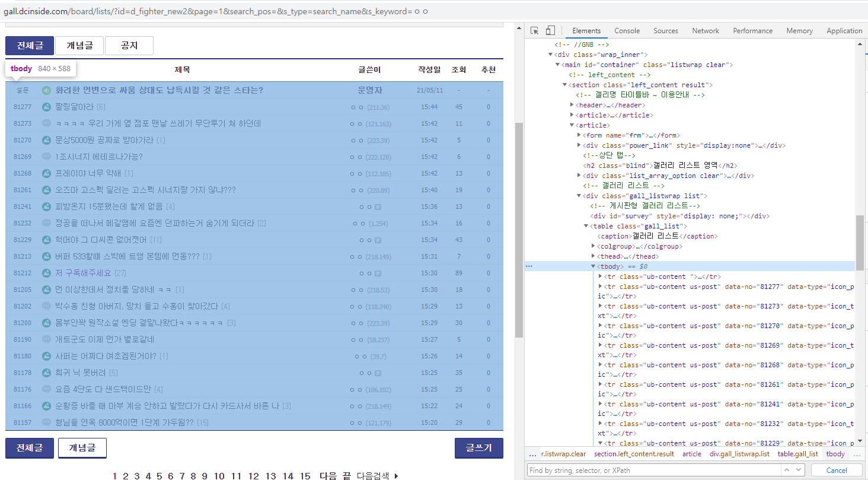Click the image icon of post 81241
This screenshot has width=868, height=480.
46,206
